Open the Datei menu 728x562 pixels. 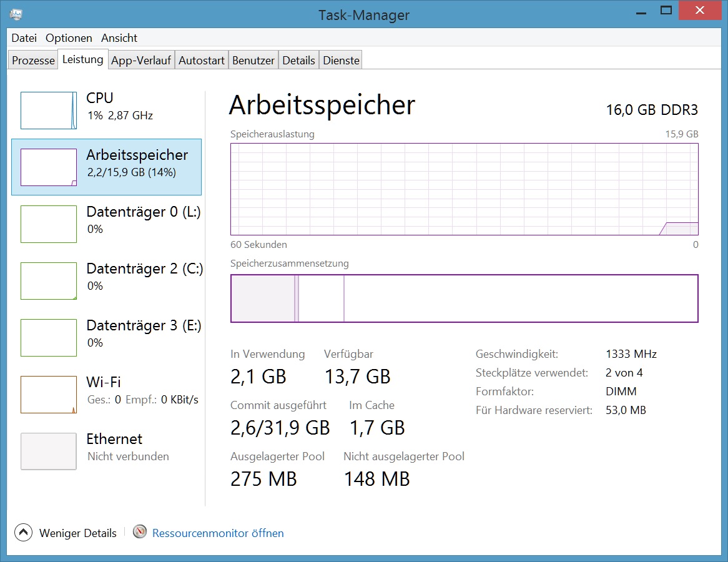pos(24,38)
